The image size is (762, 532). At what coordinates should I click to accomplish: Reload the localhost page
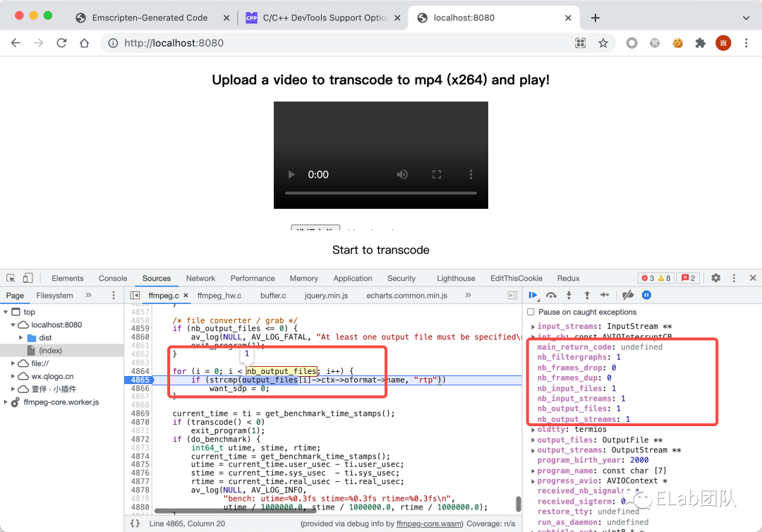click(61, 43)
